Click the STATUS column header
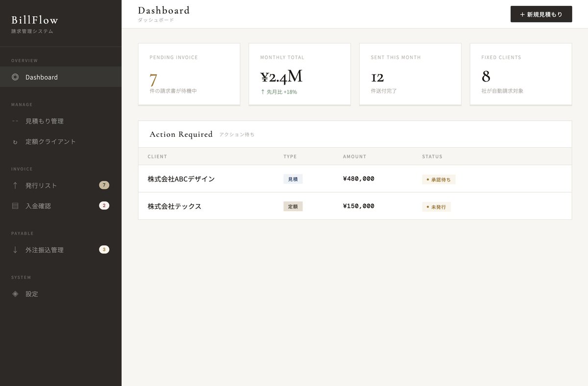The width and height of the screenshot is (588, 386). 432,156
